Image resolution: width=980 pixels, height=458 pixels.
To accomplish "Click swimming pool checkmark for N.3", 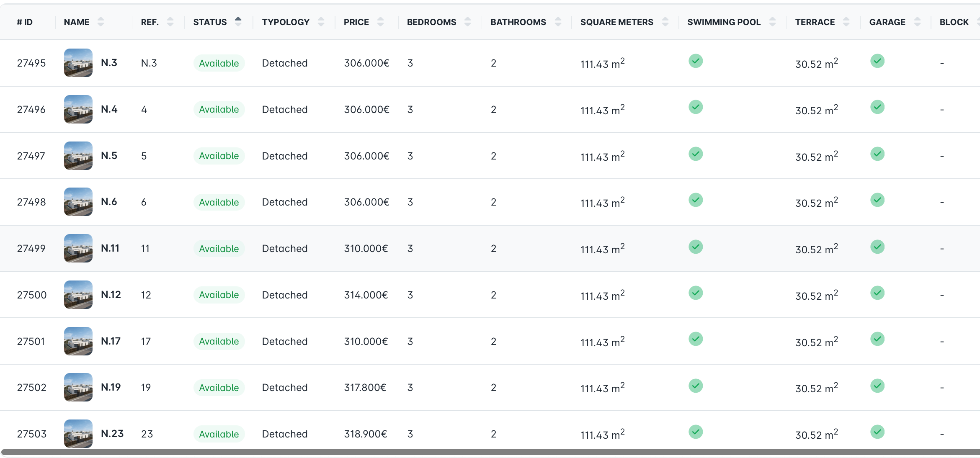I will pos(696,61).
